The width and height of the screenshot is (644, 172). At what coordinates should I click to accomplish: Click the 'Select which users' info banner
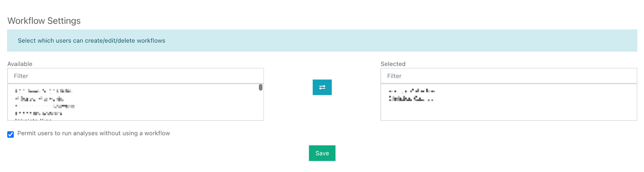tap(322, 41)
